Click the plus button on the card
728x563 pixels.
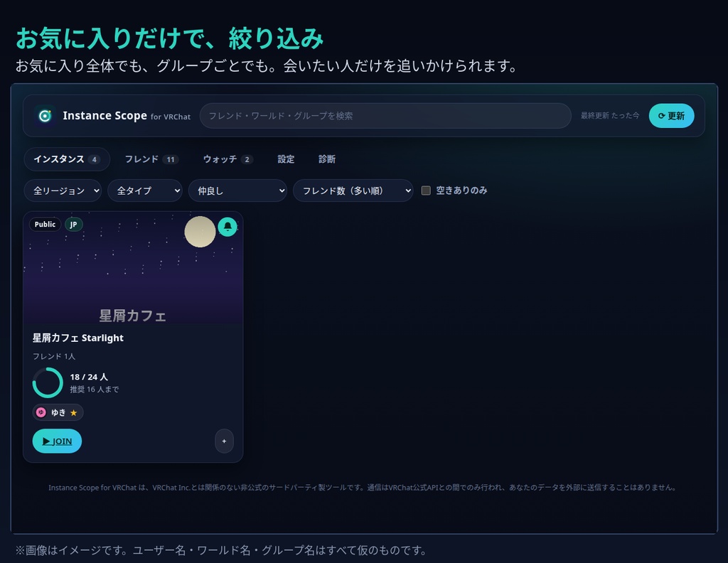[224, 441]
